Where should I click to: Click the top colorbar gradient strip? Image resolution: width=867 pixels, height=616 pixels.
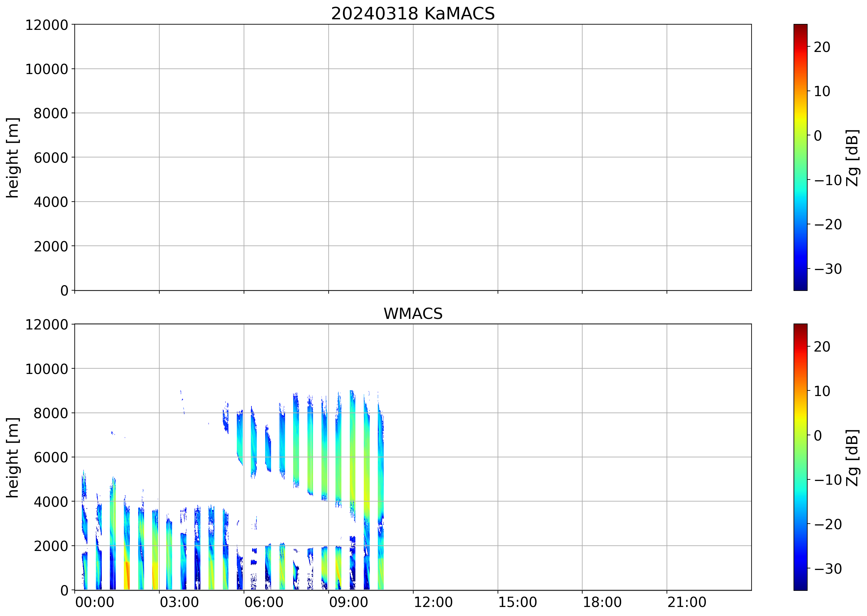800,157
